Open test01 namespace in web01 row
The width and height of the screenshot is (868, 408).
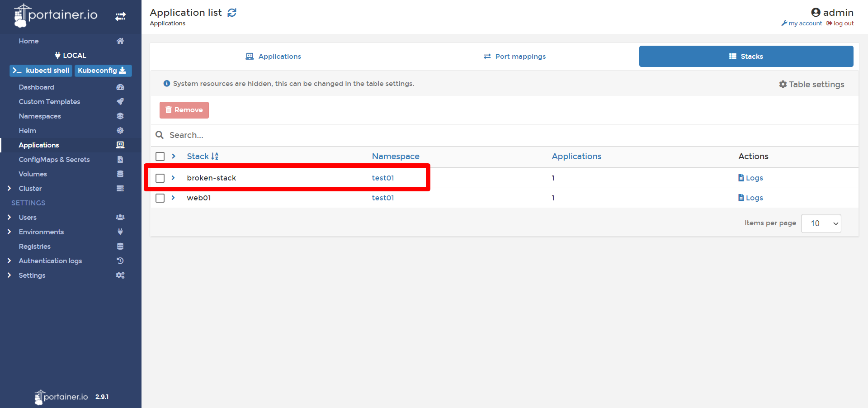pyautogui.click(x=383, y=198)
